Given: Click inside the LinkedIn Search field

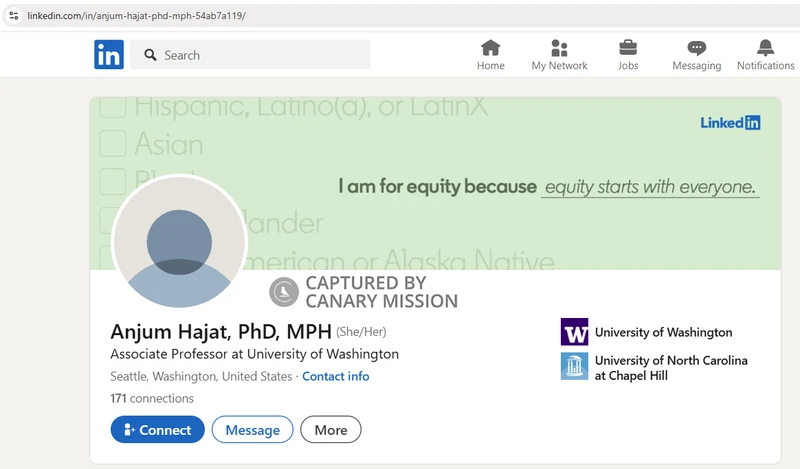Looking at the screenshot, I should click(x=260, y=55).
